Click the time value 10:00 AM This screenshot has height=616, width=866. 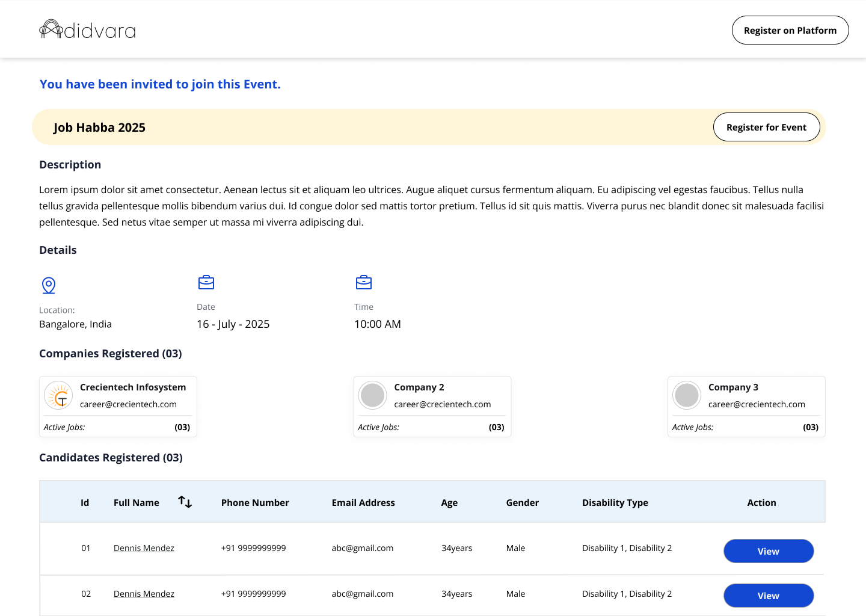(x=378, y=324)
